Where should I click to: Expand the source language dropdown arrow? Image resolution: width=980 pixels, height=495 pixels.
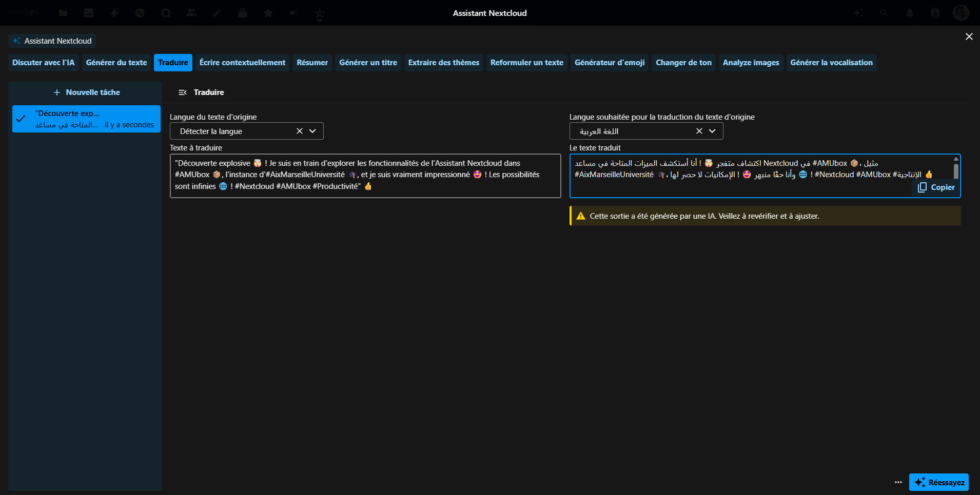coord(312,131)
